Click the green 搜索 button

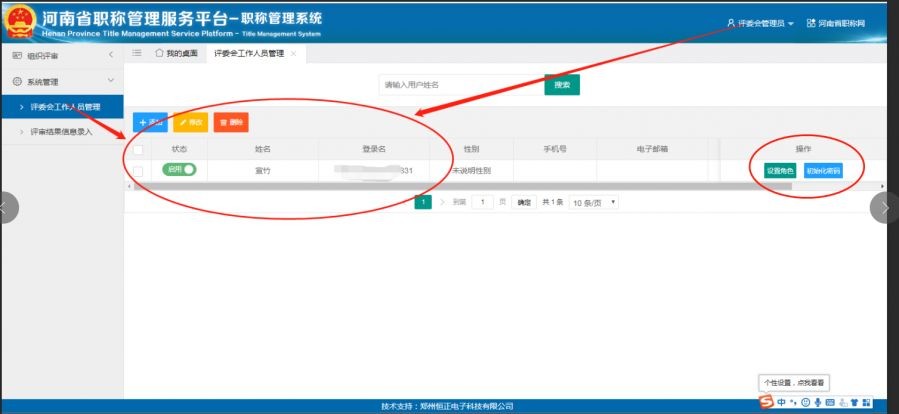(x=562, y=85)
